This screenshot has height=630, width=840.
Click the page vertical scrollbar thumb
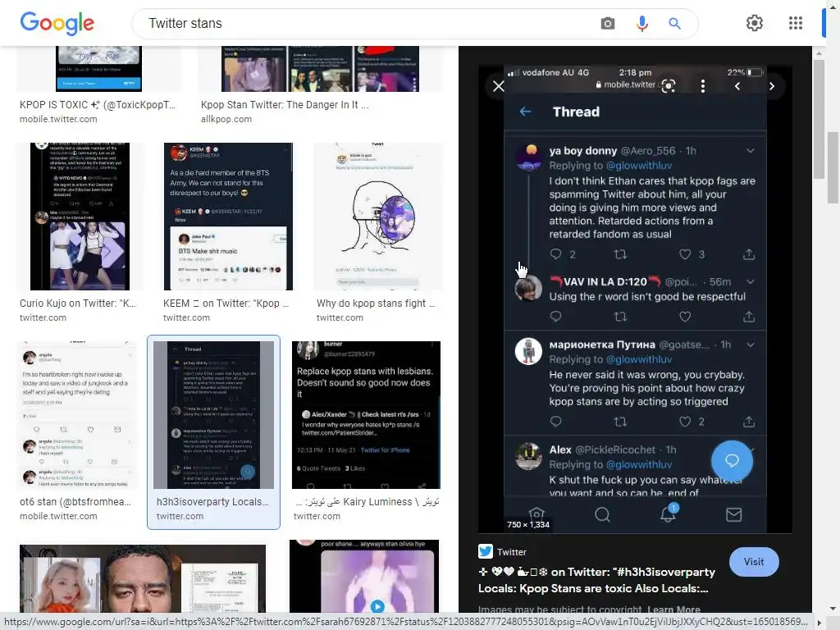[x=833, y=167]
